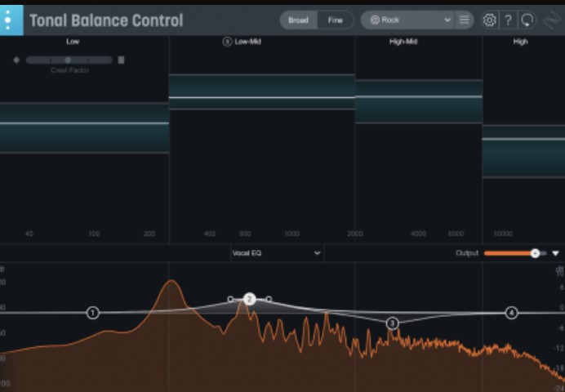Open the help question mark
Viewport: 565px width, 392px height.
508,20
